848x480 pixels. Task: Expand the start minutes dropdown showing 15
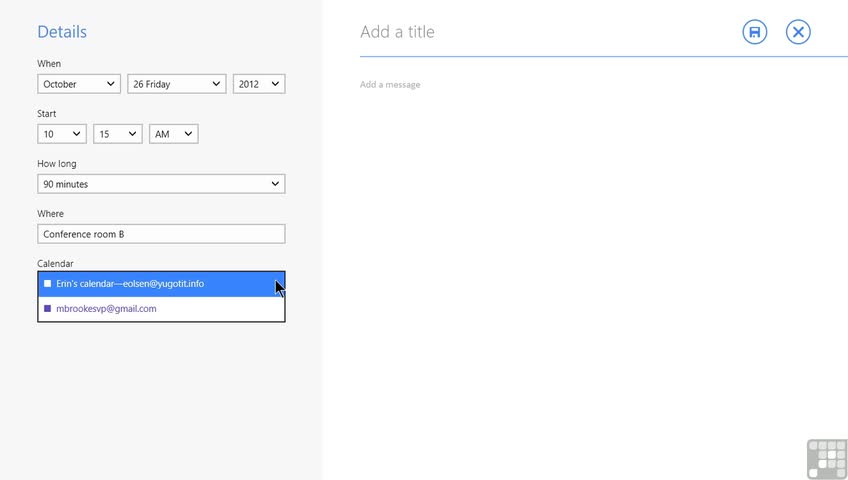pos(118,134)
